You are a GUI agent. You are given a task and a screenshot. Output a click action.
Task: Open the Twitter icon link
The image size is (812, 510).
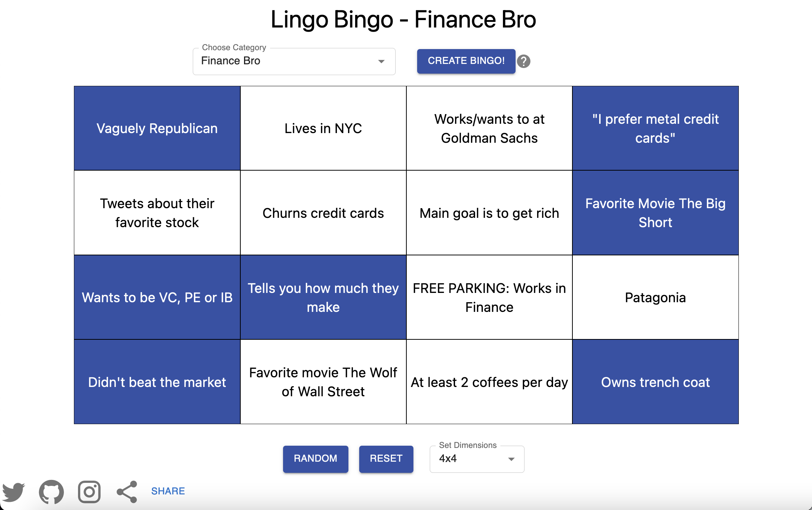pos(13,491)
